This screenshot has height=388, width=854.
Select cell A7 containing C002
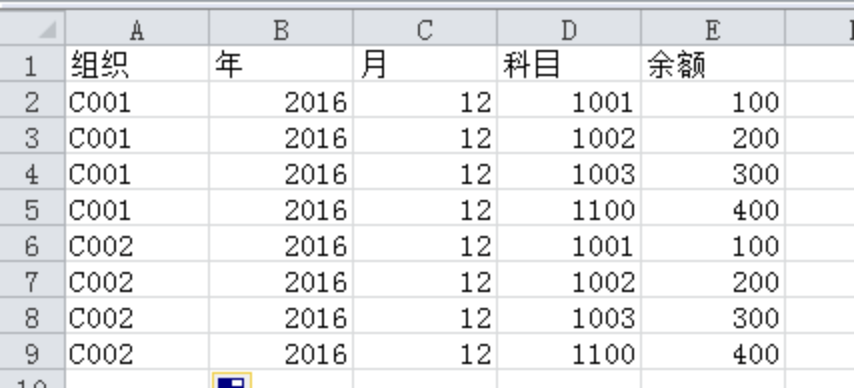pos(137,280)
